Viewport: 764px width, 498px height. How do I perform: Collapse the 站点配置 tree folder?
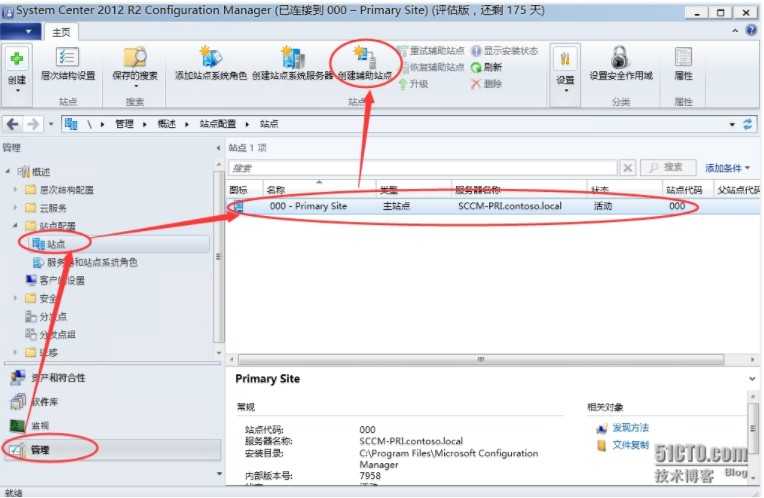coord(15,226)
